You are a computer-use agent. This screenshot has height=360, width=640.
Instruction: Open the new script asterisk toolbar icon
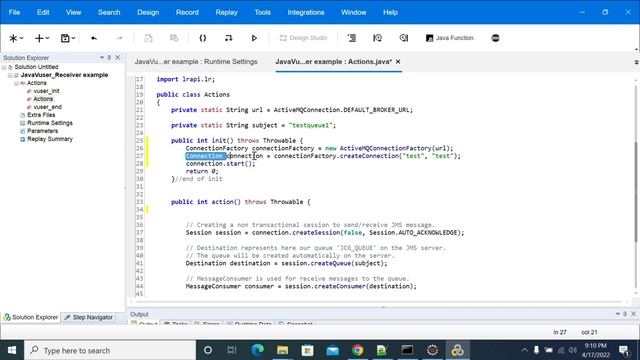click(x=13, y=38)
